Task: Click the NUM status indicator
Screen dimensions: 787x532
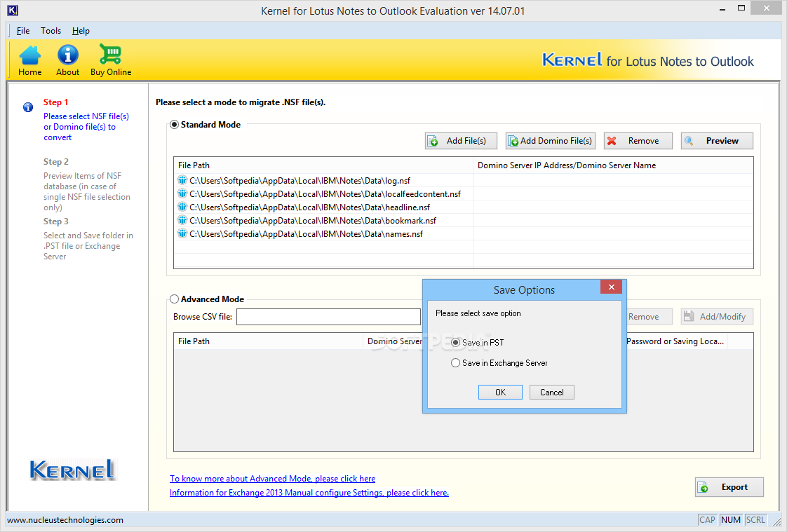Action: [730, 520]
